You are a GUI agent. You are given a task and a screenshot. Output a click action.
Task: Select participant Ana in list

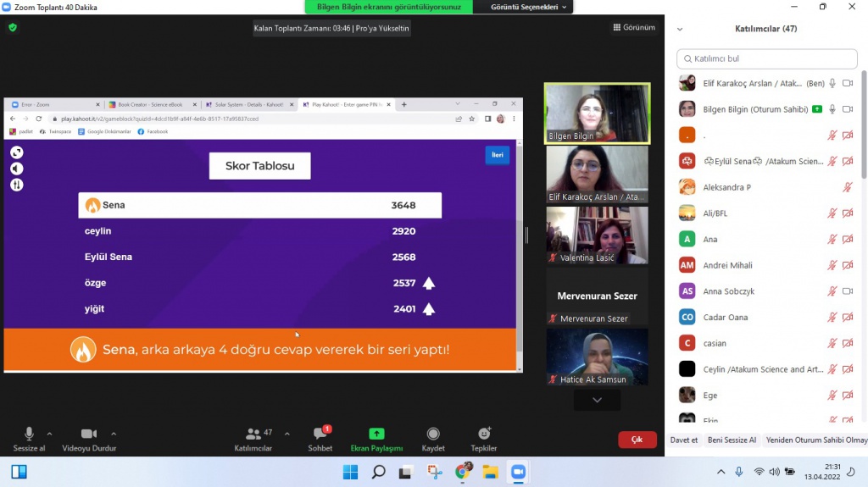pos(766,239)
